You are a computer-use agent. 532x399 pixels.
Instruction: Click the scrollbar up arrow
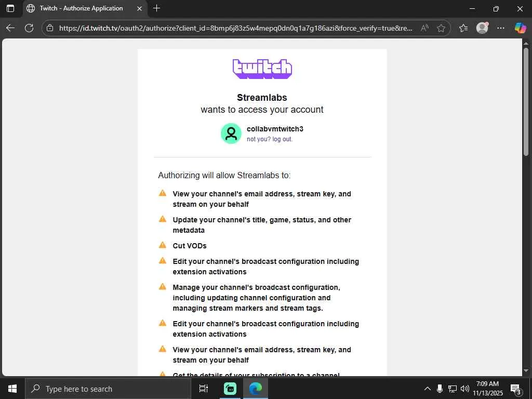tap(526, 44)
